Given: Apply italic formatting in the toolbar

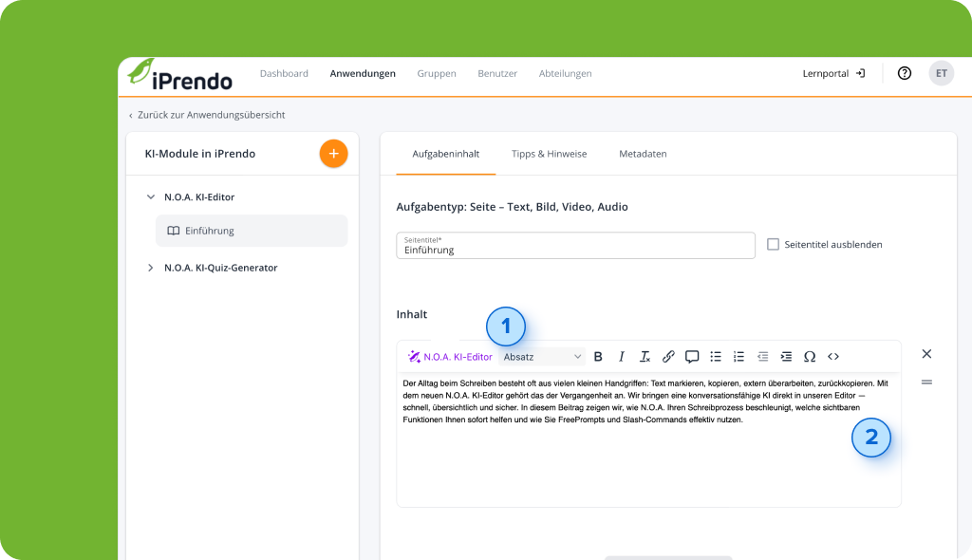Looking at the screenshot, I should pyautogui.click(x=622, y=357).
